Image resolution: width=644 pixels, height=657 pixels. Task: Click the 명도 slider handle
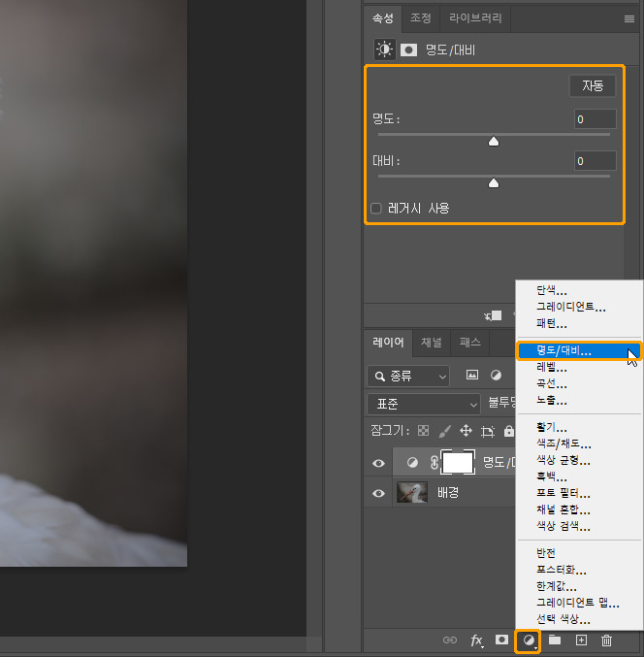(494, 142)
